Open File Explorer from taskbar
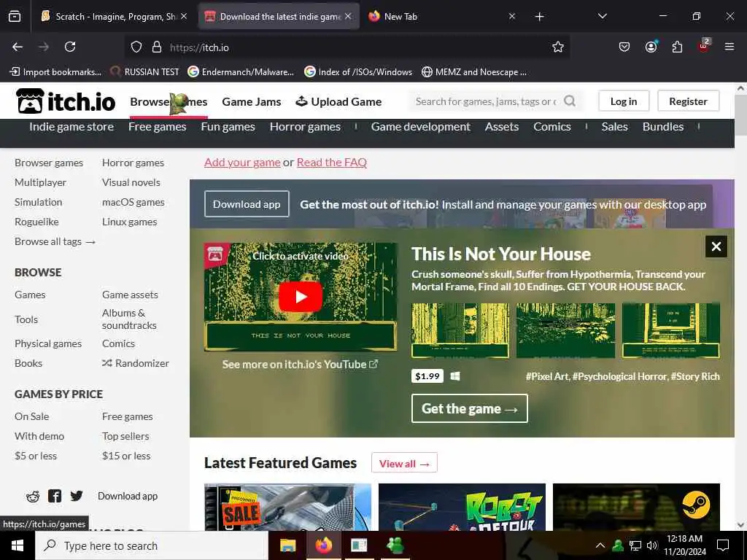747x560 pixels. coord(287,545)
